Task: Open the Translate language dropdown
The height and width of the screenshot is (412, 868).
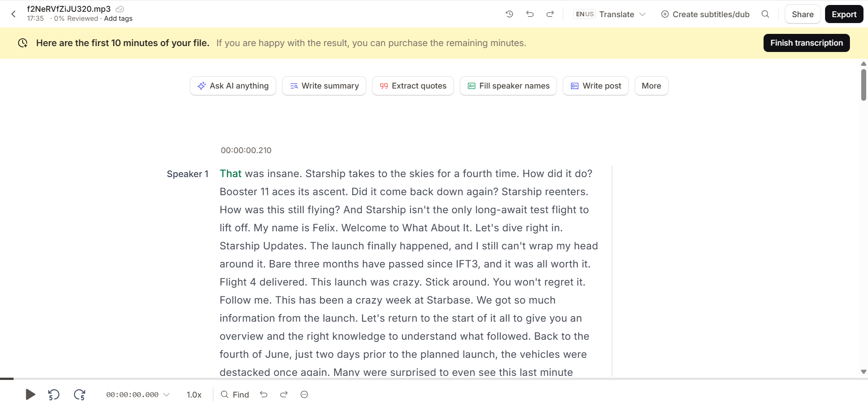Action: point(622,14)
